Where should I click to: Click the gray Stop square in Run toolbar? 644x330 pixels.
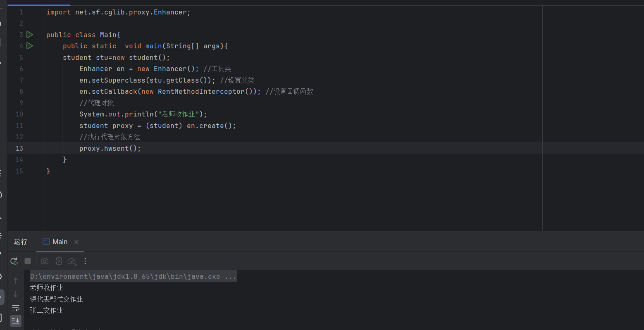pos(28,261)
